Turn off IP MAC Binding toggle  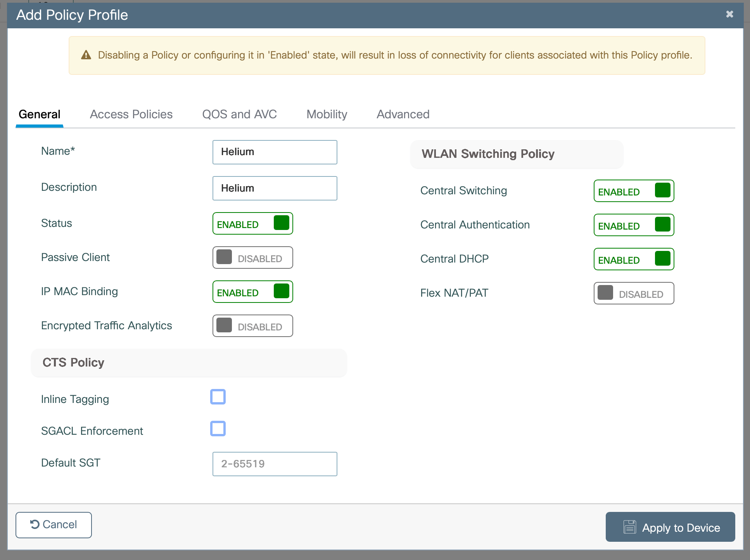(x=252, y=292)
